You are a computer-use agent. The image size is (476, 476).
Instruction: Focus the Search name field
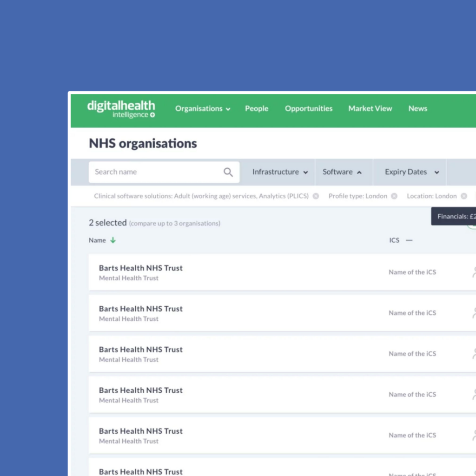tap(164, 172)
